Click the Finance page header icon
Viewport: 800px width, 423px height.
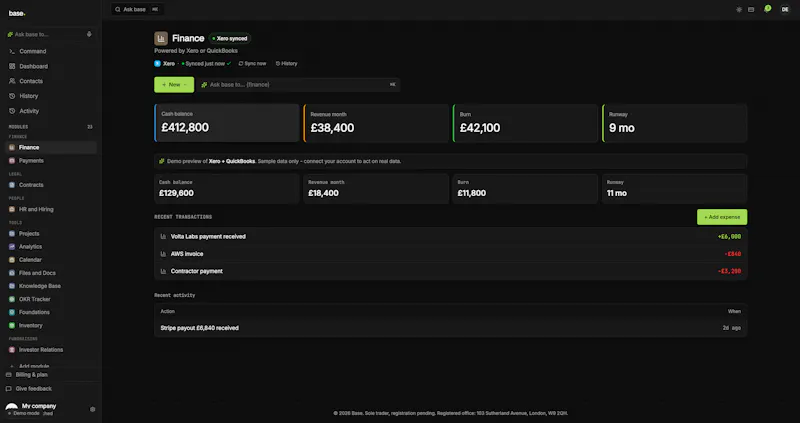[161, 38]
